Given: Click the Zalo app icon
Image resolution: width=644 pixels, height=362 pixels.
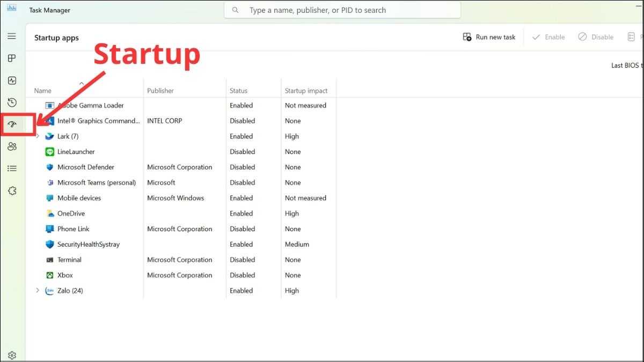Looking at the screenshot, I should coord(50,291).
